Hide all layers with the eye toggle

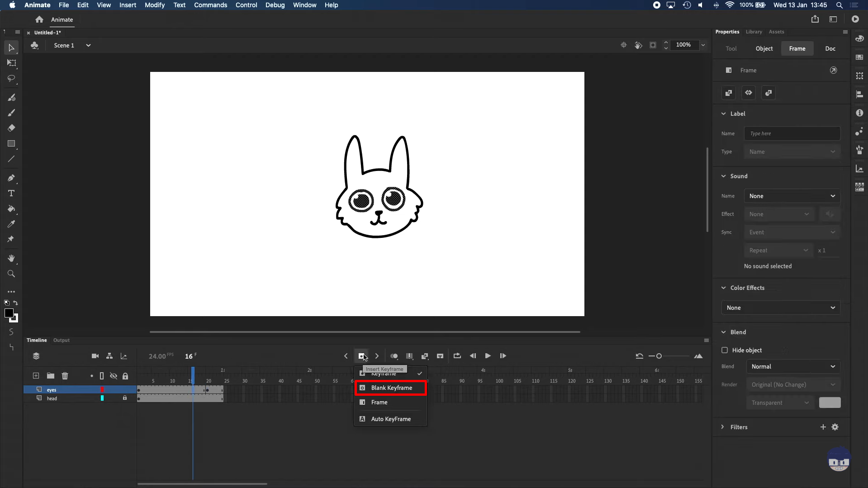(x=114, y=376)
